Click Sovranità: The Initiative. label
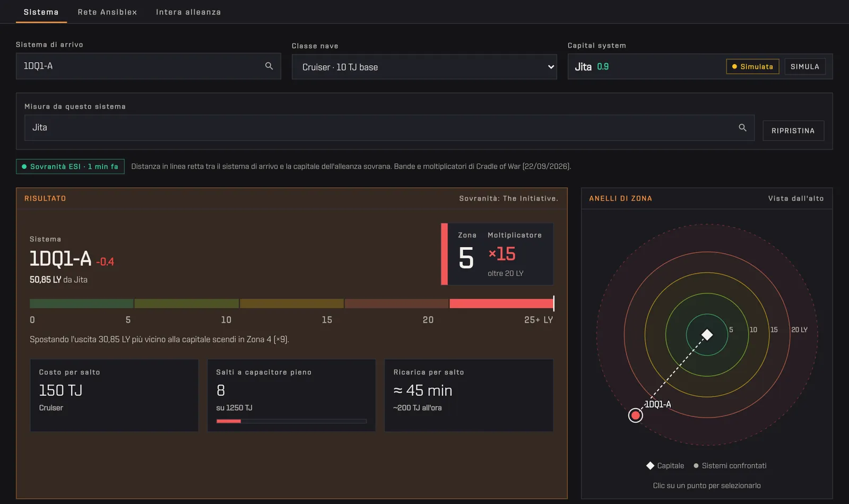The width and height of the screenshot is (849, 504). (x=508, y=198)
